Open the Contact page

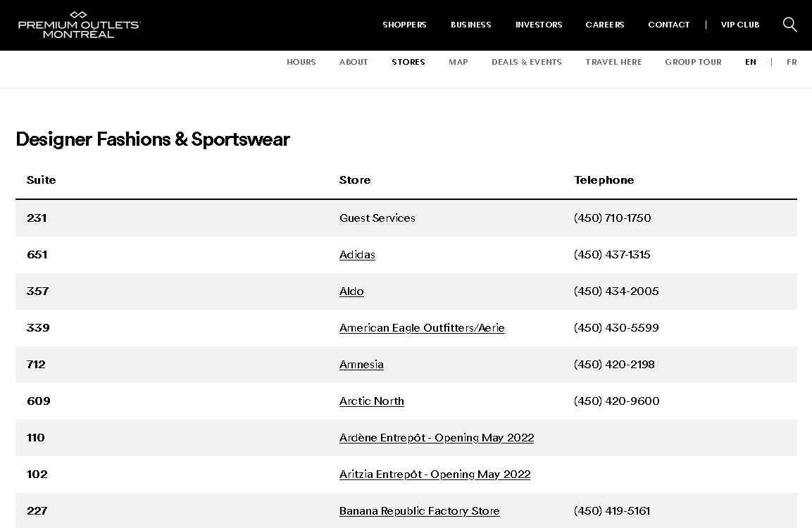coord(668,25)
